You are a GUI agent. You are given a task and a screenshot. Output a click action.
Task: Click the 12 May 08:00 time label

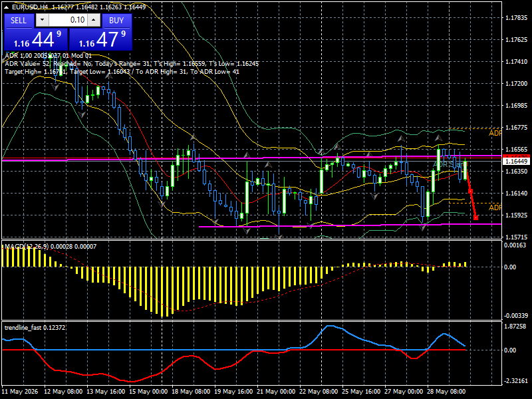pyautogui.click(x=63, y=392)
